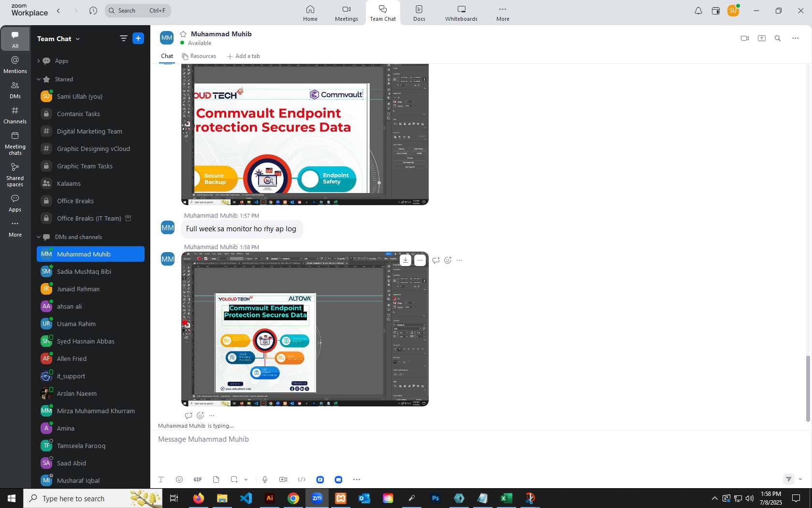Open Channels in the left sidebar
The width and height of the screenshot is (812, 508).
(x=15, y=115)
